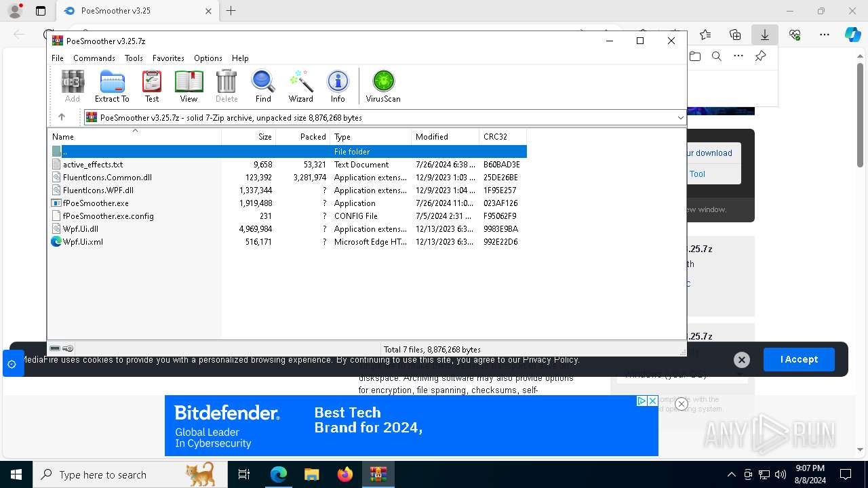868x488 pixels.
Task: Close the PoeSmoother v3.25 browser tab
Action: tap(209, 11)
